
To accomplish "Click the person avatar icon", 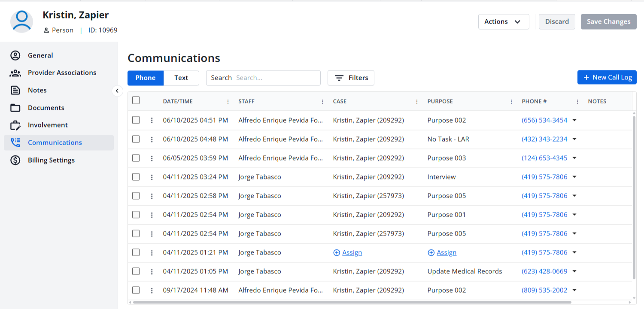I will (x=22, y=21).
